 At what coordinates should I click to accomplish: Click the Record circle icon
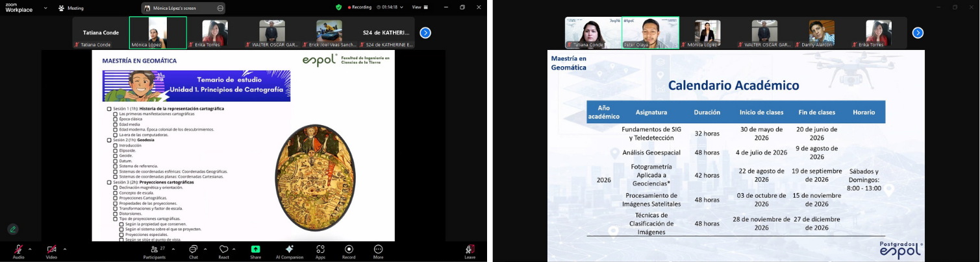[x=349, y=249]
